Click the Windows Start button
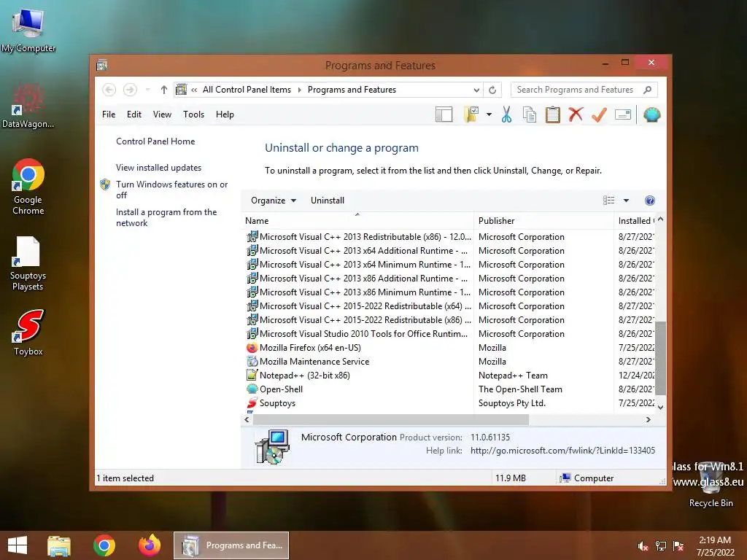The image size is (747, 560). click(18, 545)
